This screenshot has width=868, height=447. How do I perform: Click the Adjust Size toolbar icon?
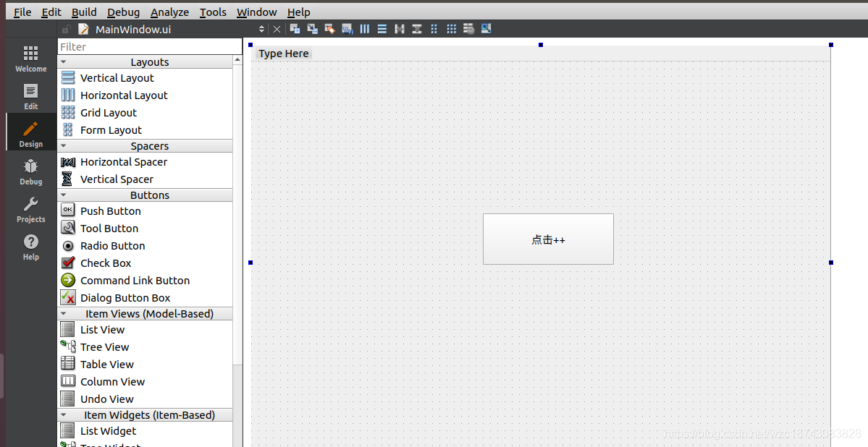[x=486, y=29]
